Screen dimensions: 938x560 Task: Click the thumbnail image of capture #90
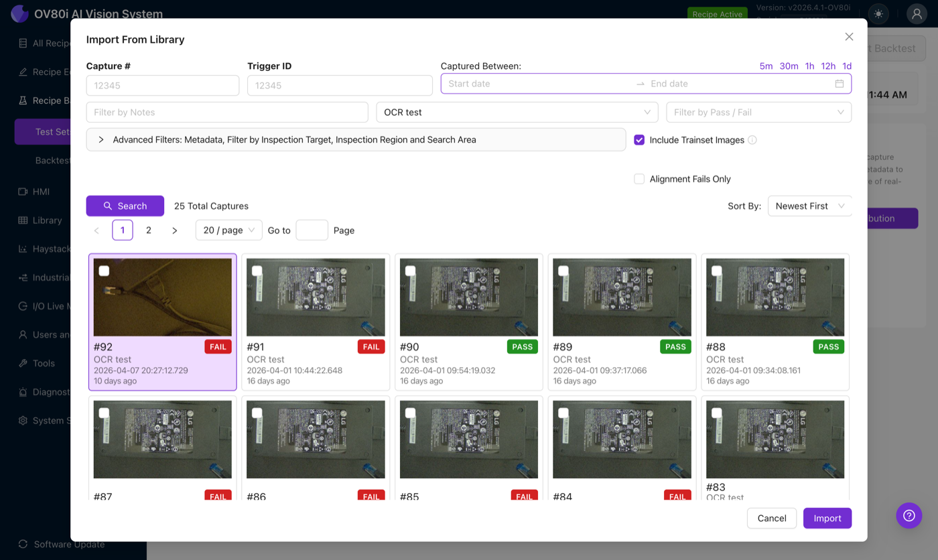469,297
